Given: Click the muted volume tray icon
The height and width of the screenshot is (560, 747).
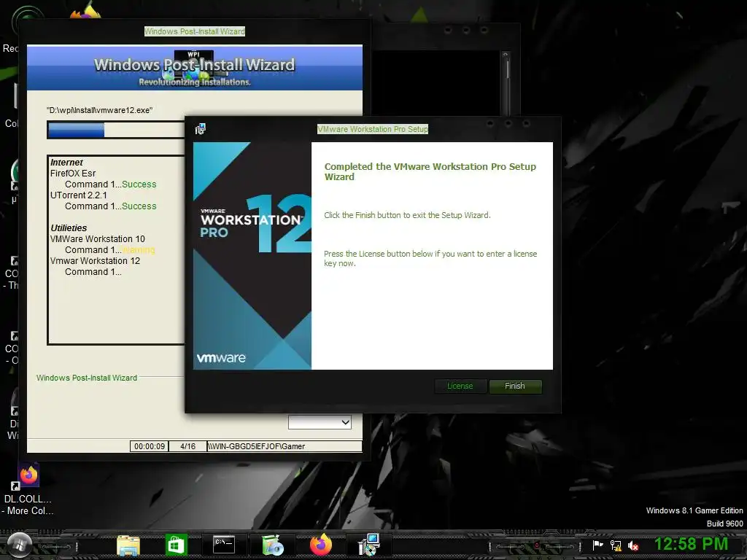Looking at the screenshot, I should pos(633,545).
